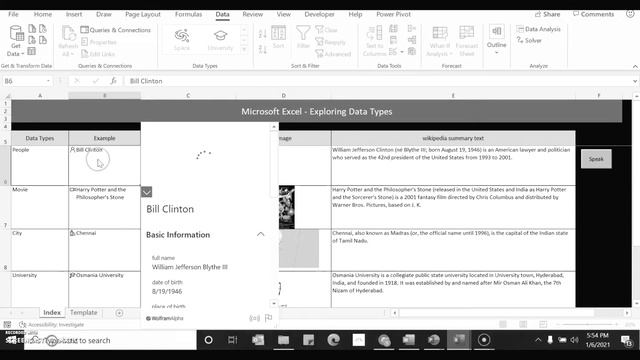Click the Flash Fill icon
Viewport: 640px width, 360px height.
(x=393, y=29)
